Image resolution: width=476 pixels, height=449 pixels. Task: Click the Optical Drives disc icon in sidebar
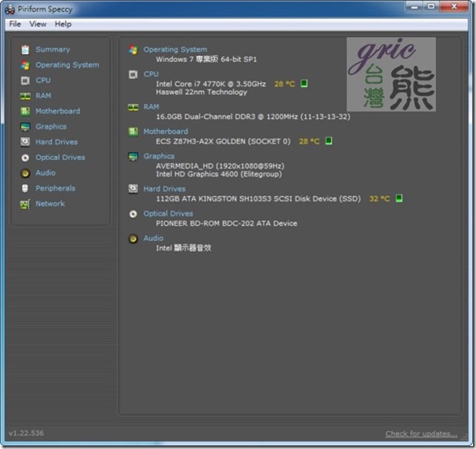tap(25, 158)
